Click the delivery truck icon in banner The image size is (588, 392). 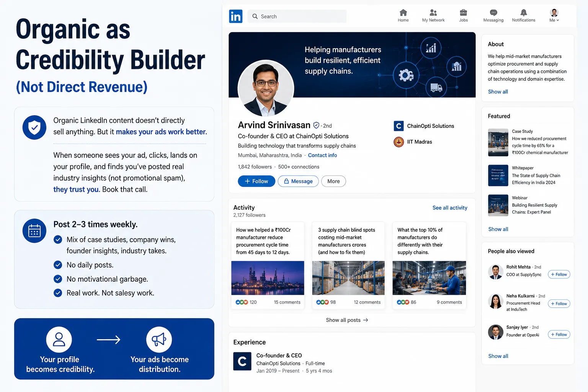436,88
